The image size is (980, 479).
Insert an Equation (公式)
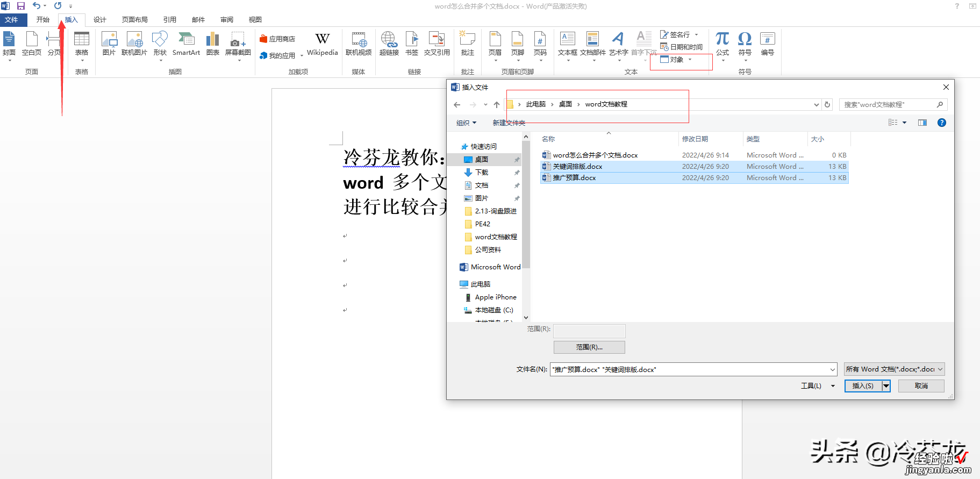coord(723,44)
